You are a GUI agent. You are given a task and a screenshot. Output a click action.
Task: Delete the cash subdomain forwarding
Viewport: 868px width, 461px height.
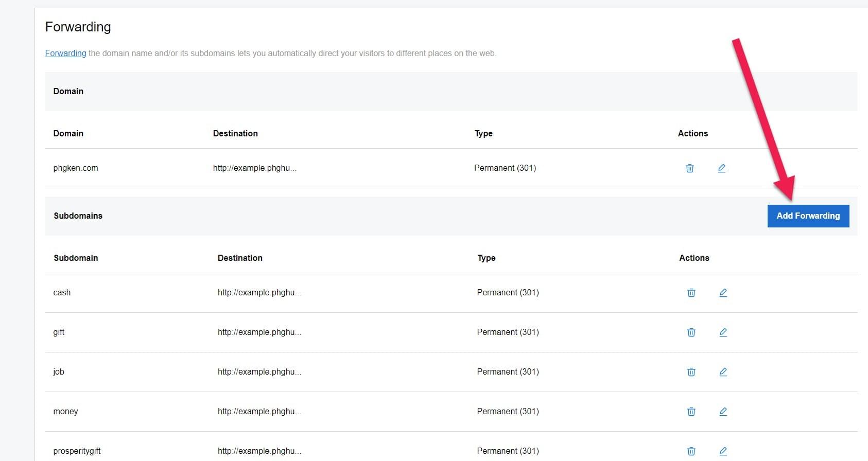[691, 293]
